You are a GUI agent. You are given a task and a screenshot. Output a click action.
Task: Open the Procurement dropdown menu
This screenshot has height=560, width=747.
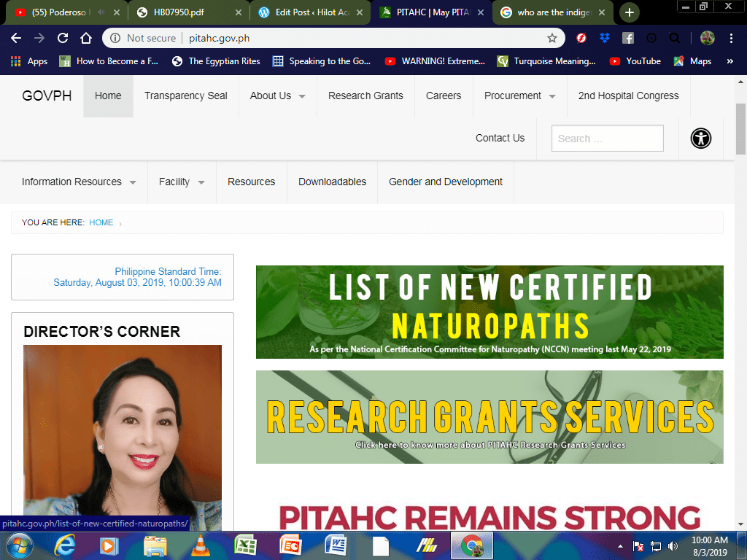(x=514, y=96)
